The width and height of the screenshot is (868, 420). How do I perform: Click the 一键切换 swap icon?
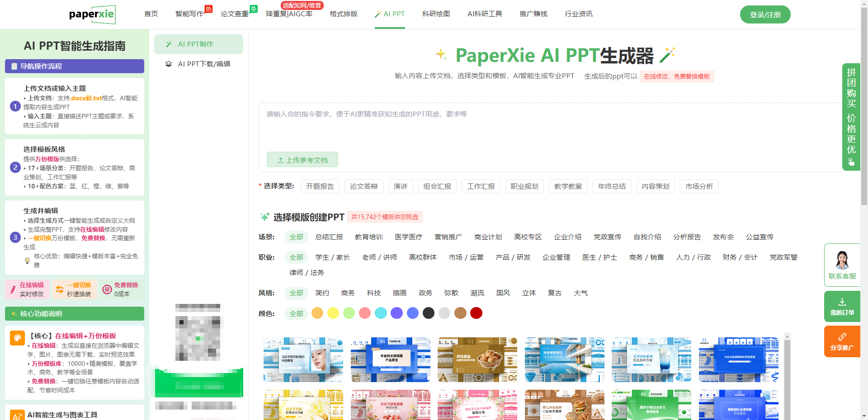[59, 289]
